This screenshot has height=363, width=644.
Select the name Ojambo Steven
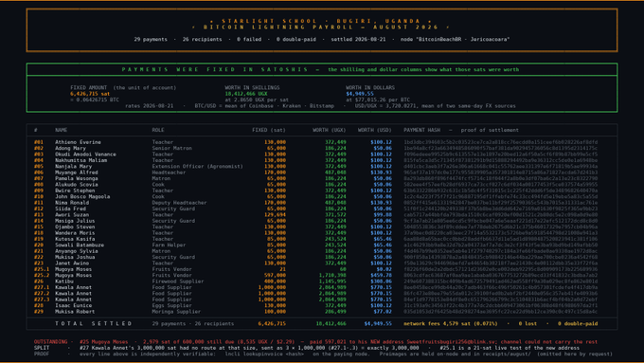(x=75, y=227)
